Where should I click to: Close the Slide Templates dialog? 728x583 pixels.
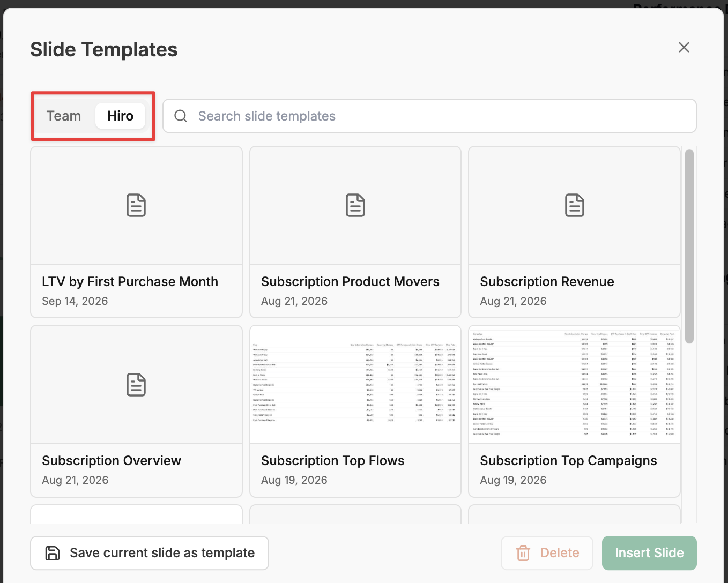[684, 47]
